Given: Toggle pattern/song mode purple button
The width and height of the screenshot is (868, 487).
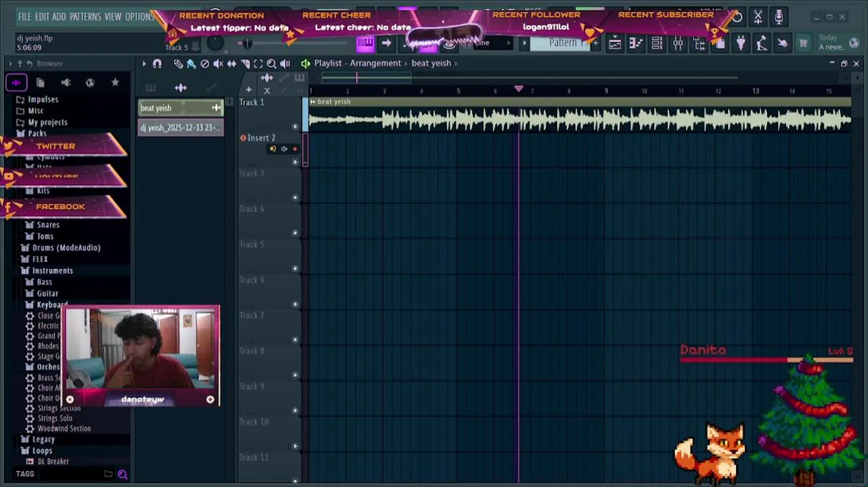Looking at the screenshot, I should [365, 43].
